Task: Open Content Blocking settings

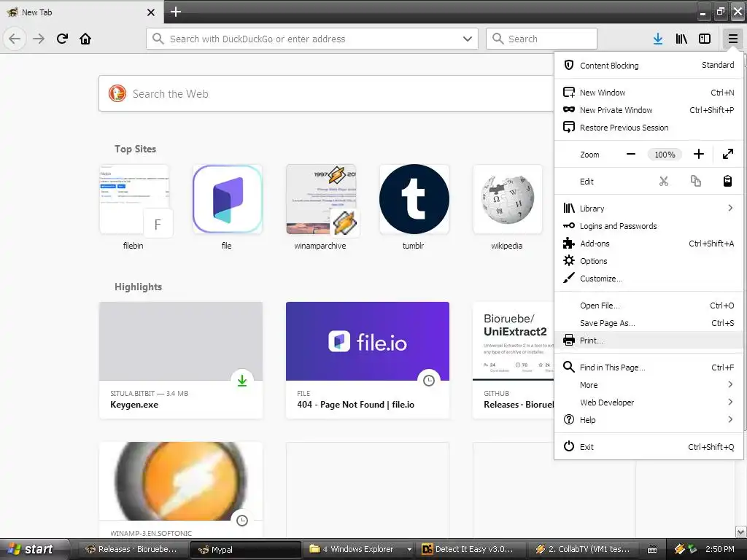Action: click(649, 65)
